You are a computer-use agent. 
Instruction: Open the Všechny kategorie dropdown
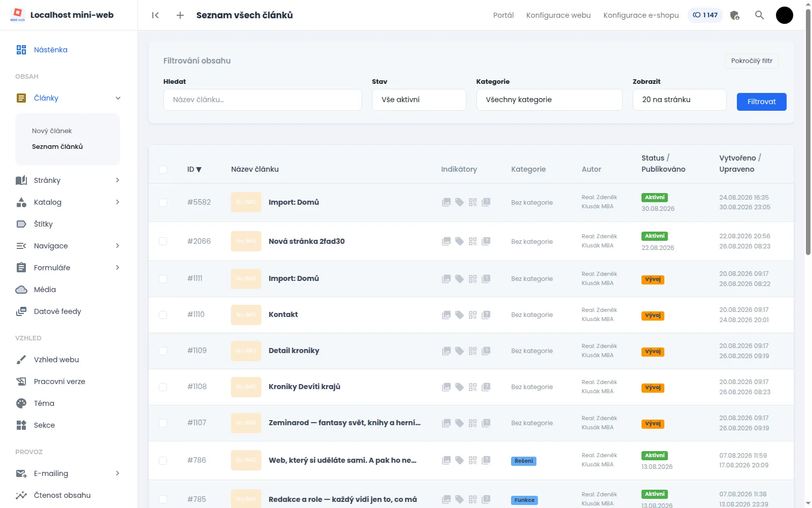point(549,100)
